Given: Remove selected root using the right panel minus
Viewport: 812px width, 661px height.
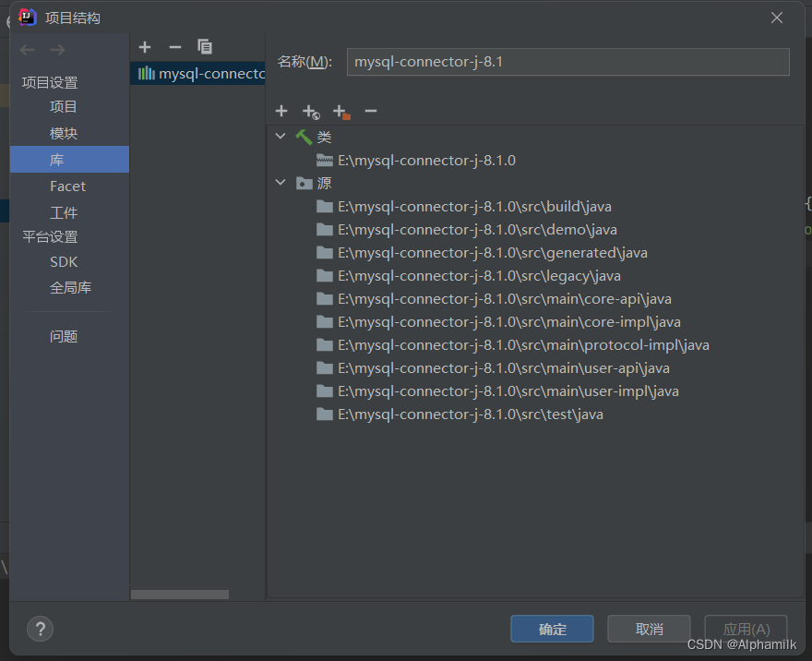Looking at the screenshot, I should click(x=370, y=111).
